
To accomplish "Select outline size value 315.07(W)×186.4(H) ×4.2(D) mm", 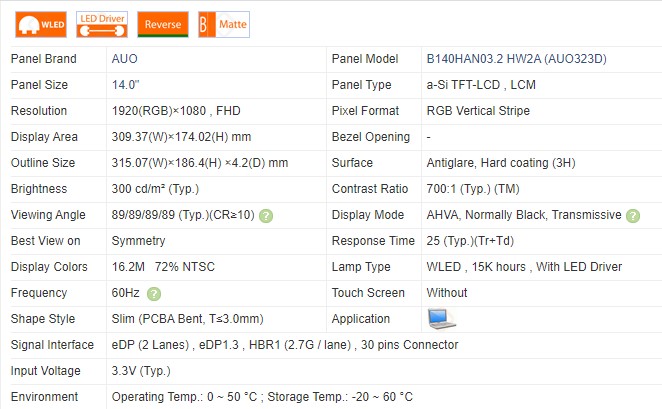I will [x=200, y=163].
